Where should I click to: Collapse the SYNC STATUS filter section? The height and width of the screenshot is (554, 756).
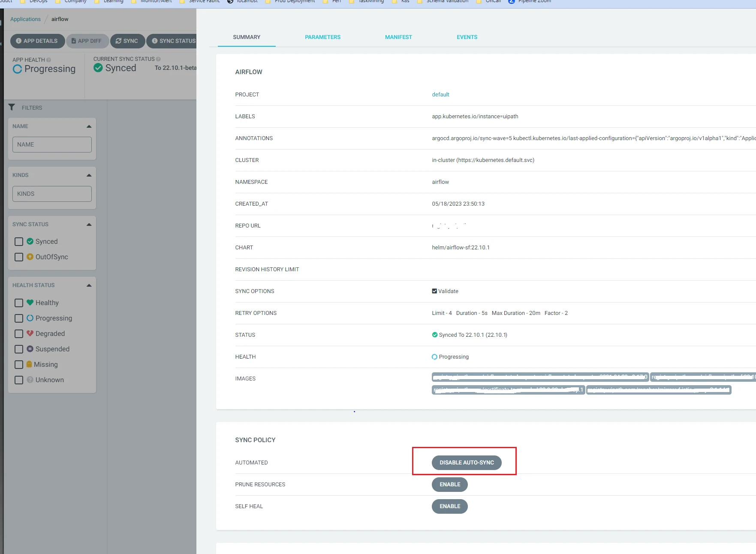pyautogui.click(x=89, y=225)
